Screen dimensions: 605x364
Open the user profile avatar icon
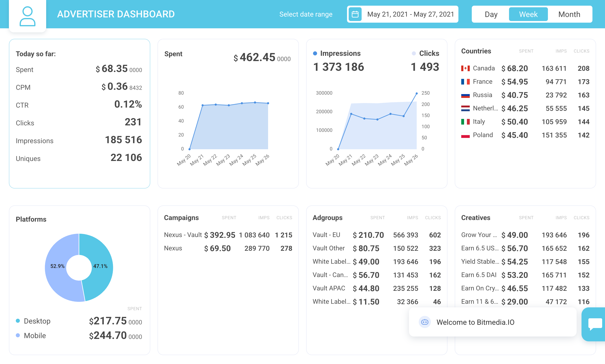27,16
